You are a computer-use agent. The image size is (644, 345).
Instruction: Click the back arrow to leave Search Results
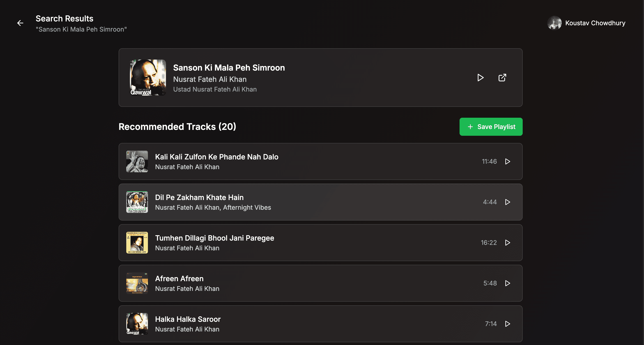click(x=20, y=23)
